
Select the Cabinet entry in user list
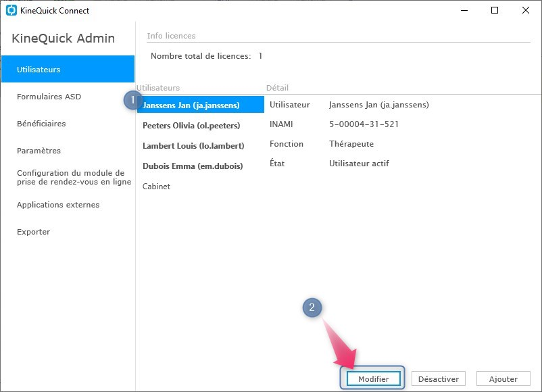tap(156, 187)
